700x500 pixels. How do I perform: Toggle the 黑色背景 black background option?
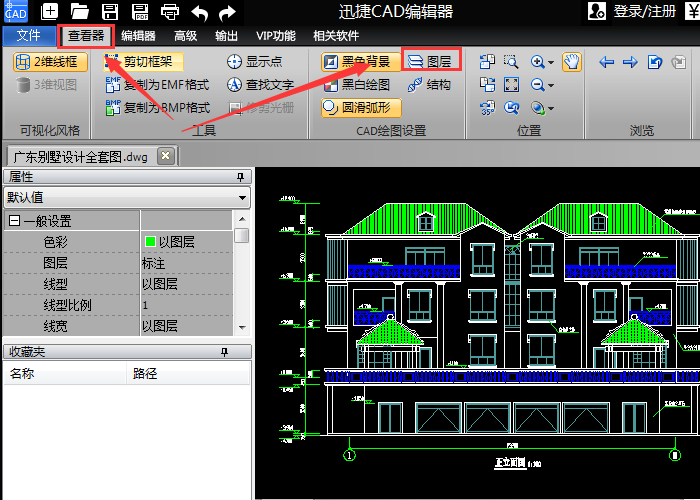coord(357,61)
